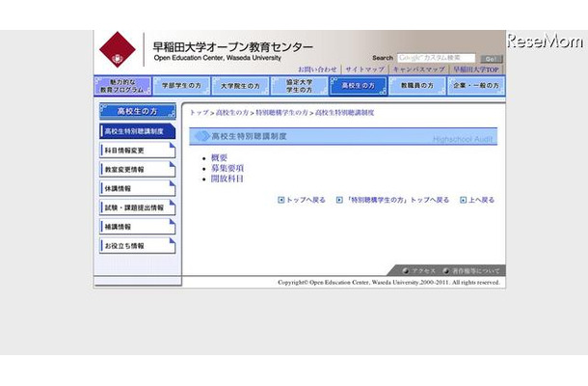Select the 大学院生の方 nav tab
Screen dimensions: 588x386
[240, 86]
